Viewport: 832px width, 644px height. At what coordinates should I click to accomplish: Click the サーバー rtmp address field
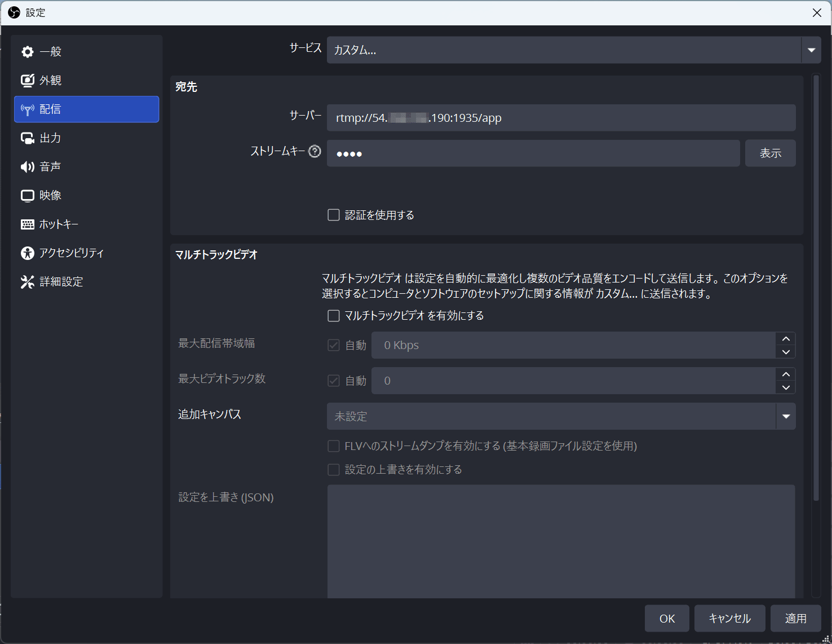point(561,118)
